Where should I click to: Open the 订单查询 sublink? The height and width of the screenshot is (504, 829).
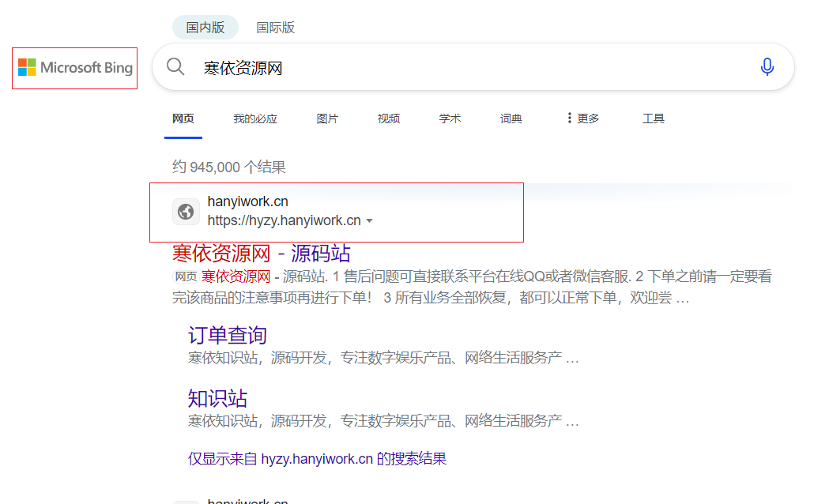228,335
